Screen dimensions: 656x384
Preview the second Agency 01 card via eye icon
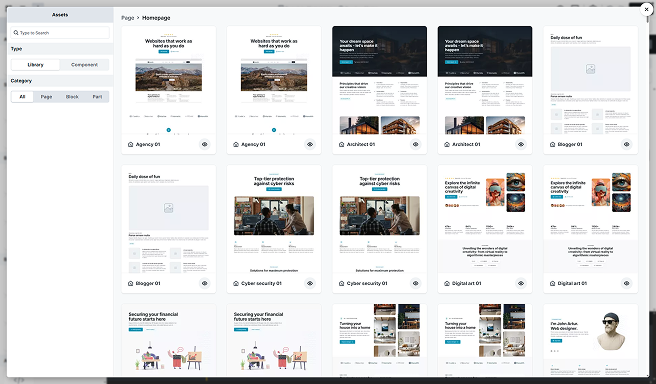(310, 144)
